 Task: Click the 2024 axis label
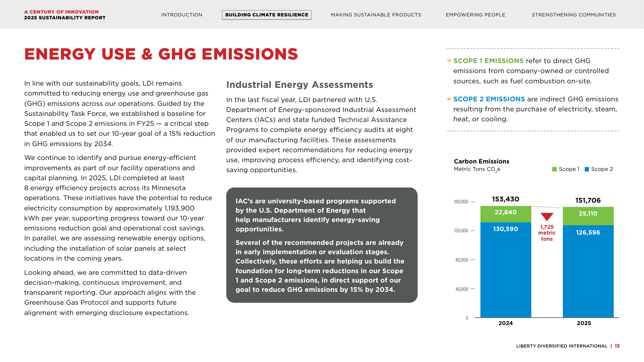click(506, 323)
